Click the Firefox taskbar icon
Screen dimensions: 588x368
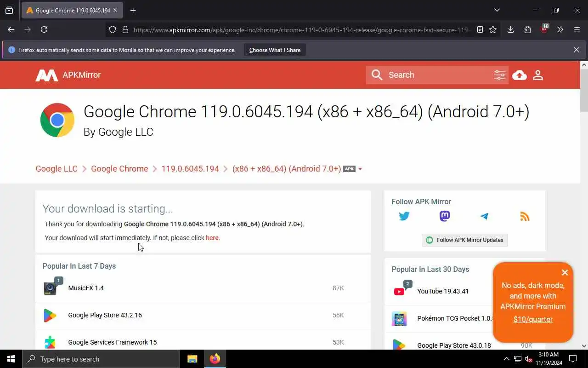(215, 359)
